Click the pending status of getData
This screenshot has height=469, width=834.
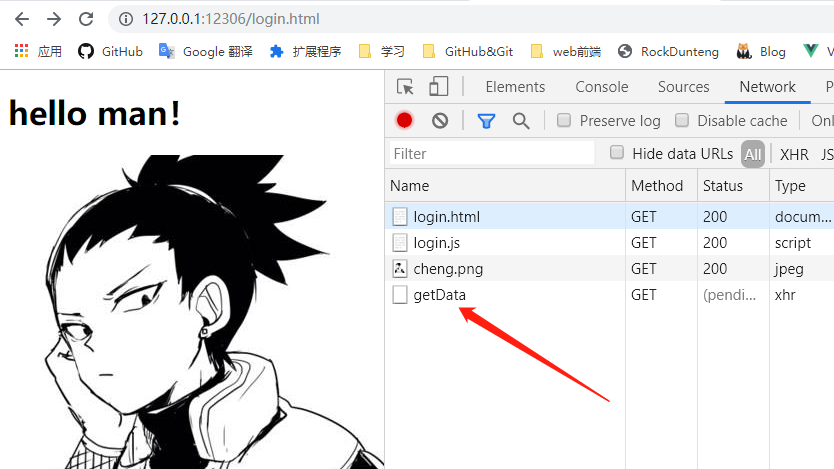[729, 295]
